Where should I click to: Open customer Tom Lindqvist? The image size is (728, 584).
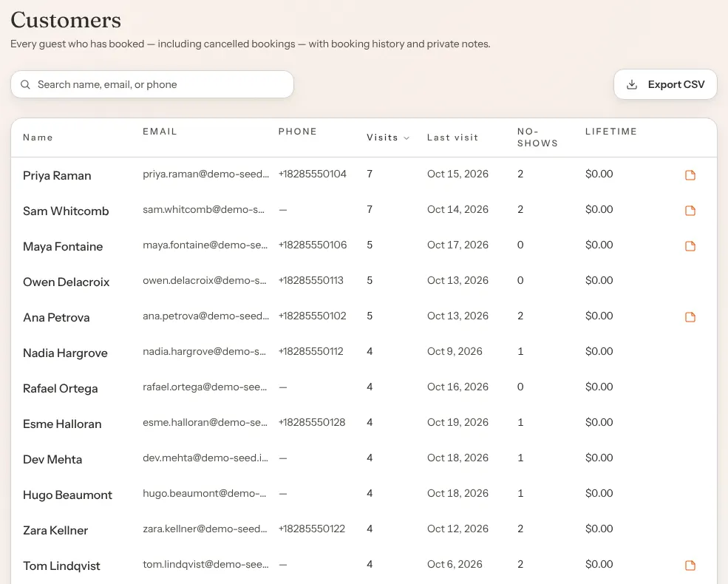pos(62,566)
